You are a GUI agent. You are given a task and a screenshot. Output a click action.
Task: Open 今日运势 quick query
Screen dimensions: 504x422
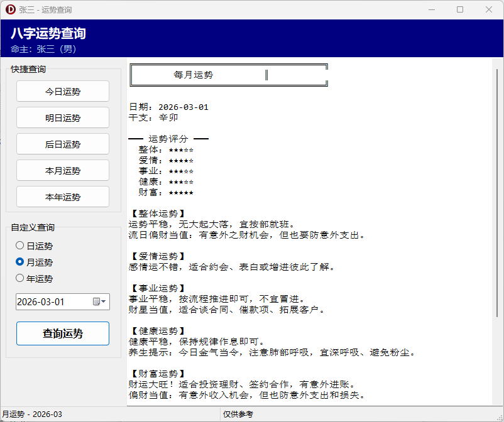pyautogui.click(x=62, y=91)
